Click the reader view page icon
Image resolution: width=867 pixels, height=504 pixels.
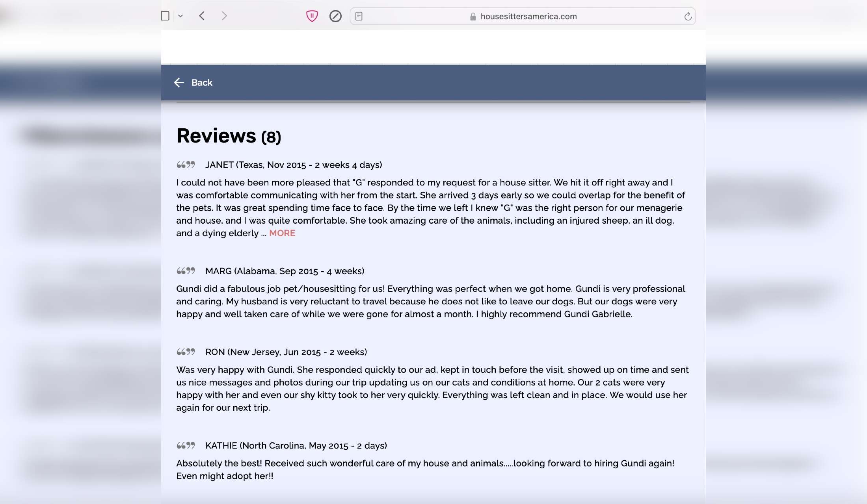(x=359, y=16)
